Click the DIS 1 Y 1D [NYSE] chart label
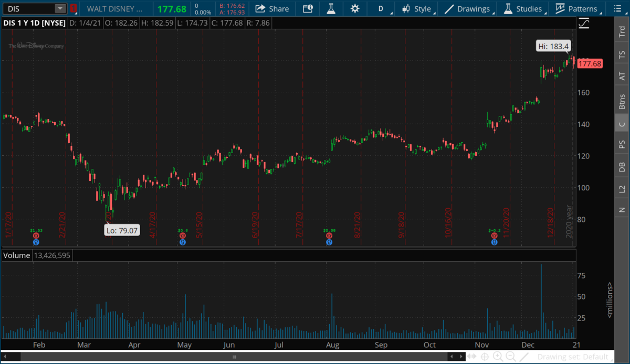630x364 pixels. click(35, 23)
